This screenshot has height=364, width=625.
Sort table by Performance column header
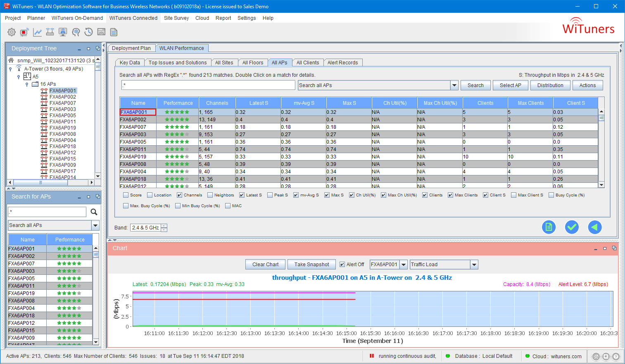(x=178, y=103)
